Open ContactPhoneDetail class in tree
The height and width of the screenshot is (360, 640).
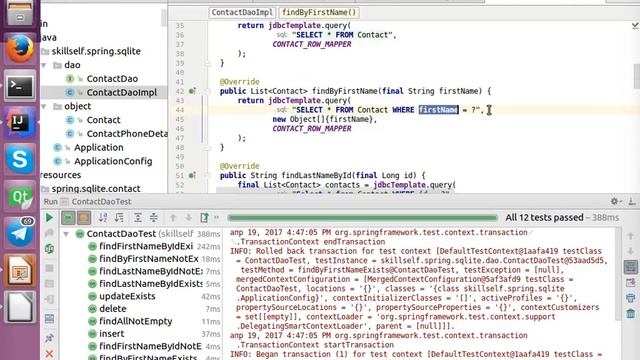[x=127, y=134]
